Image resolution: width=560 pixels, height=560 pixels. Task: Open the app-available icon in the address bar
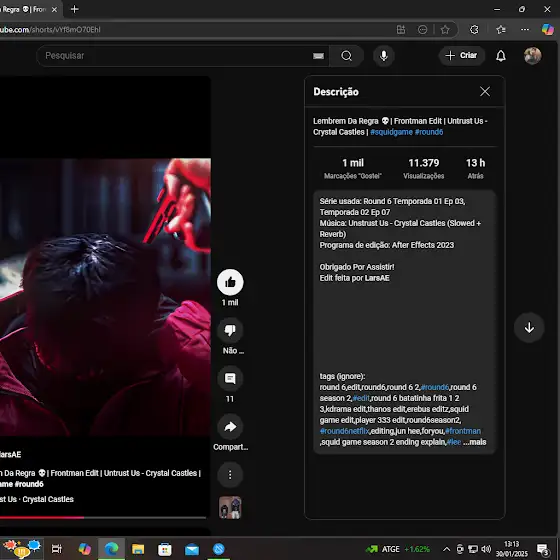pos(401,30)
